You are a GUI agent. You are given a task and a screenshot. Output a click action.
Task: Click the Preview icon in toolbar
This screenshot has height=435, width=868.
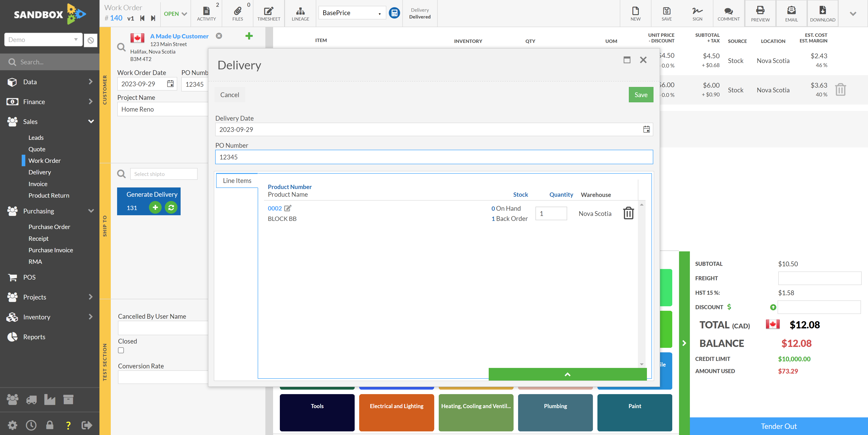760,12
